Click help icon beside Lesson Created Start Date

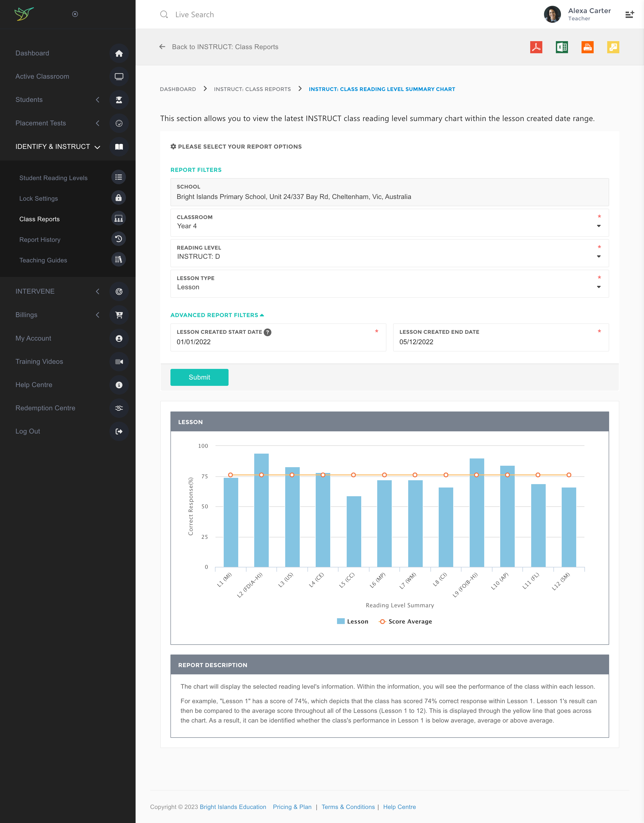pos(267,332)
